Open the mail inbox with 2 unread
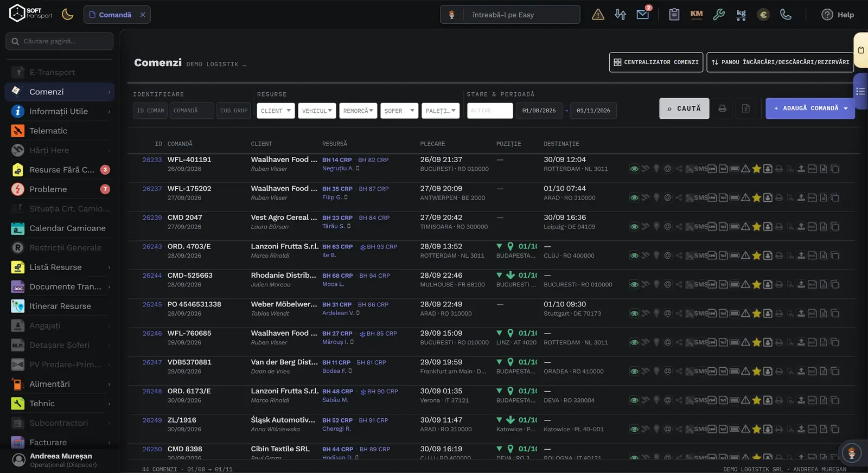 643,15
